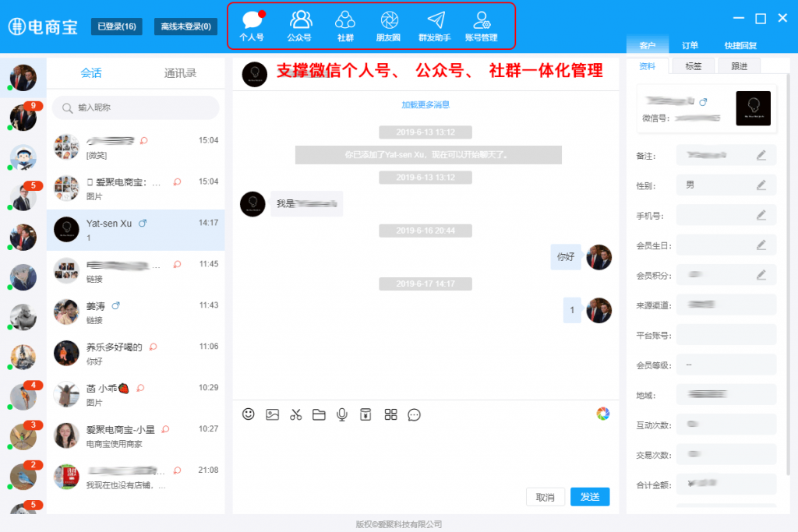This screenshot has width=798, height=532.
Task: Open chat history with the speech-bubble icon
Action: 415,415
